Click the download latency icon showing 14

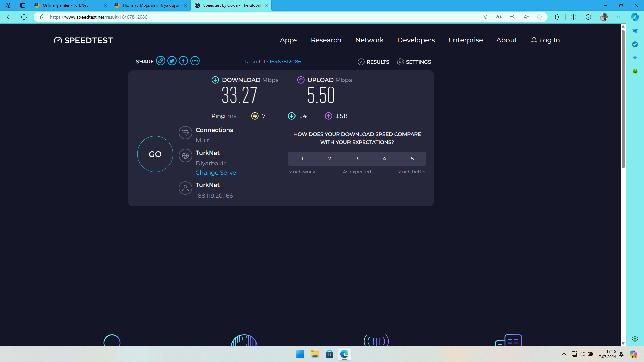coord(292,116)
